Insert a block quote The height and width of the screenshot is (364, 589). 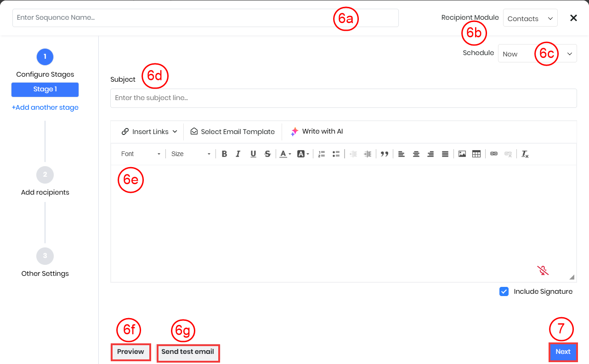coord(385,154)
